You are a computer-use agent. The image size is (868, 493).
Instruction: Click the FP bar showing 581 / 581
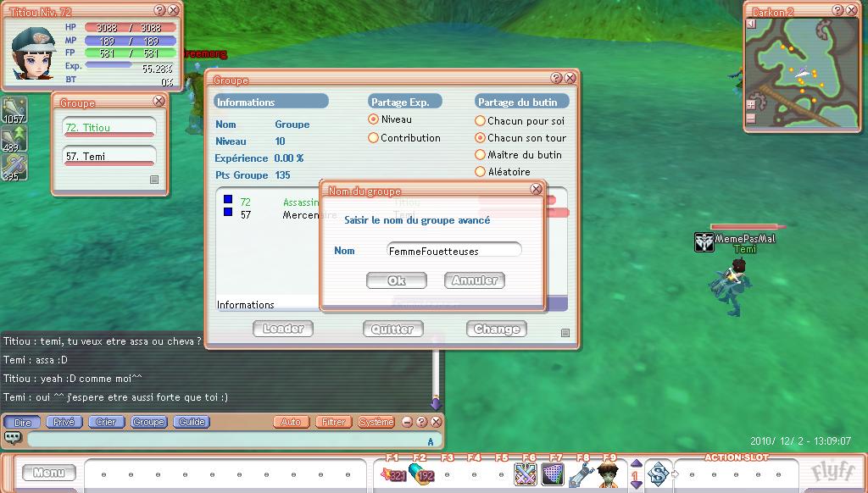(x=130, y=53)
